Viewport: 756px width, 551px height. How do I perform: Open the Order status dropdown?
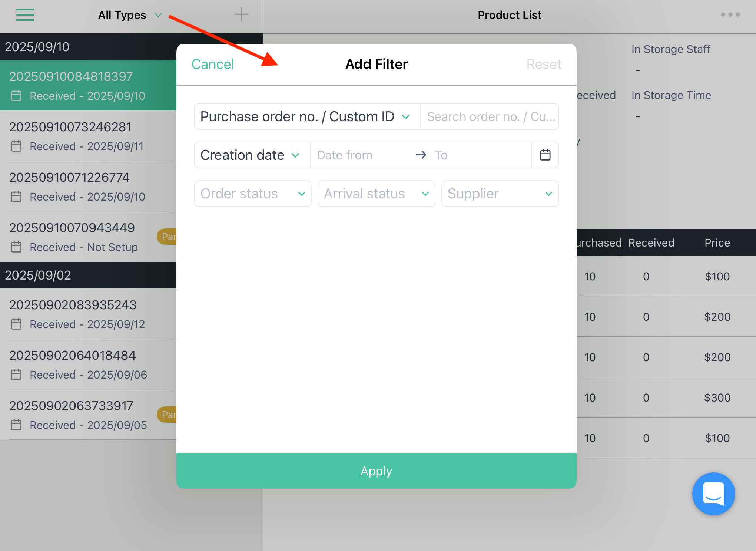(253, 194)
